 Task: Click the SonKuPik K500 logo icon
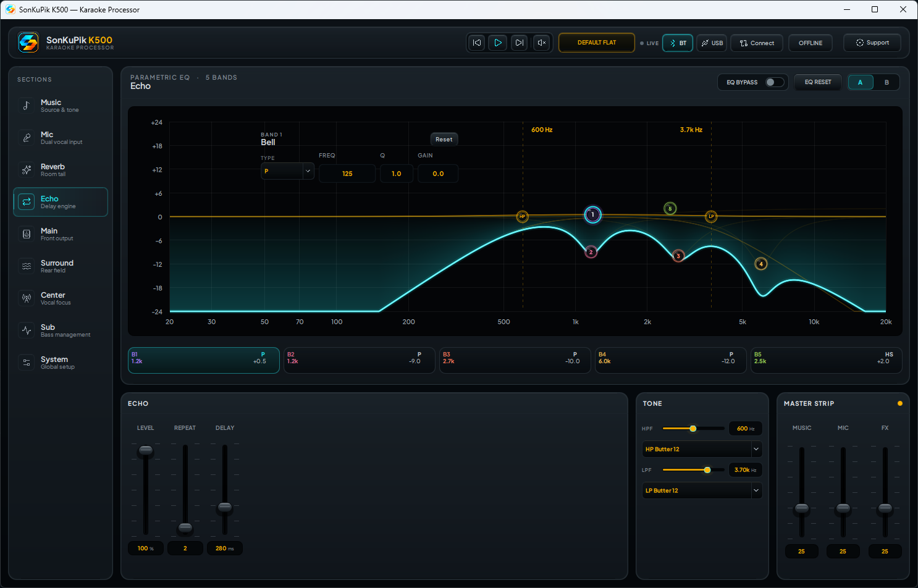28,43
